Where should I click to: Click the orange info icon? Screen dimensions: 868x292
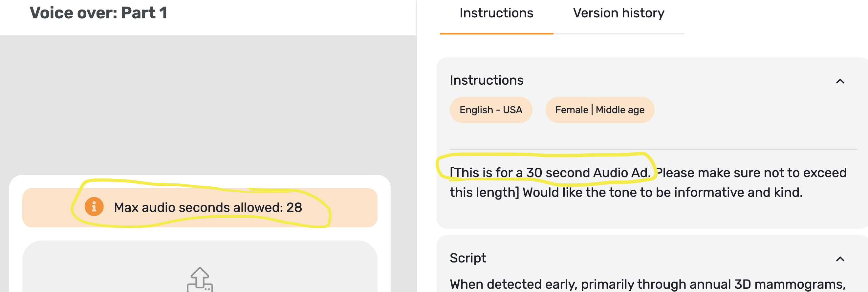[x=94, y=206]
